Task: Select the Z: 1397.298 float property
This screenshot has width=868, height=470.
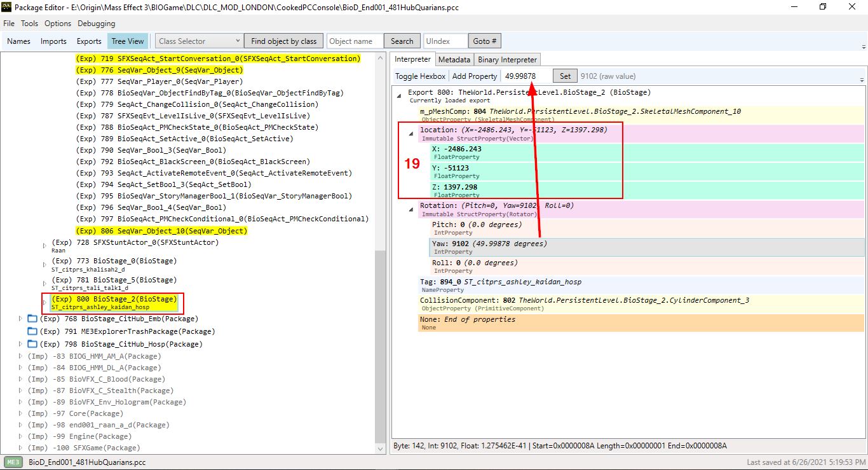Action: point(647,191)
